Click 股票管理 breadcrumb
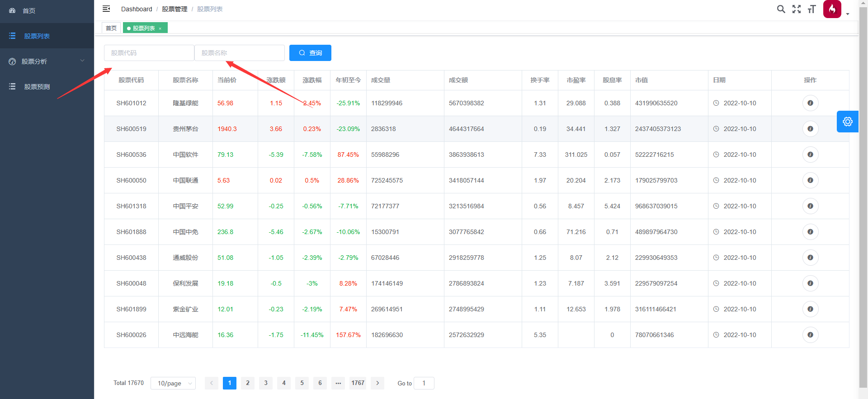The width and height of the screenshot is (868, 399). 175,9
